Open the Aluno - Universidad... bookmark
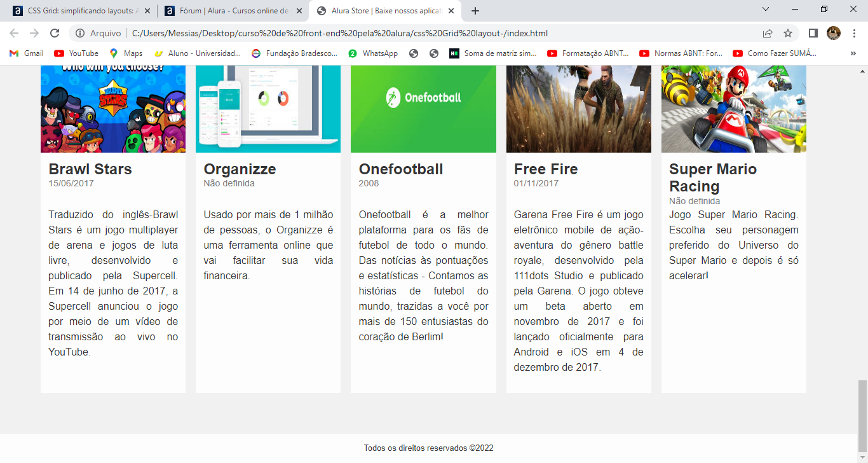The width and height of the screenshot is (868, 463). point(198,53)
